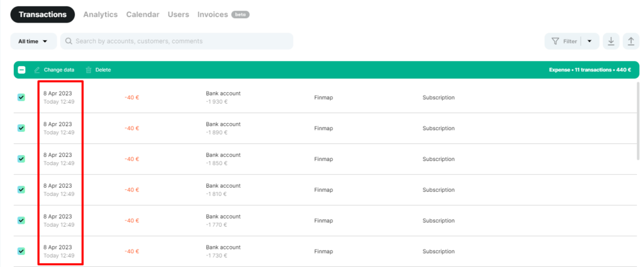Viewport: 644px width, 267px height.
Task: Click the Delete button
Action: 98,70
